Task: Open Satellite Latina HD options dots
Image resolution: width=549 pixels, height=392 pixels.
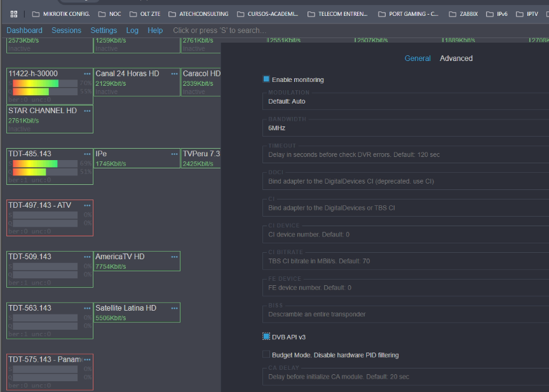Action: pyautogui.click(x=174, y=308)
